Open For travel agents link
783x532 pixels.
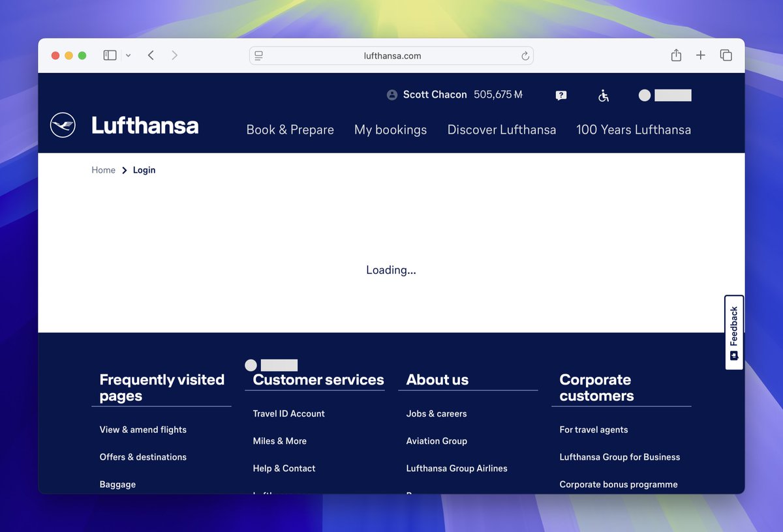point(594,430)
